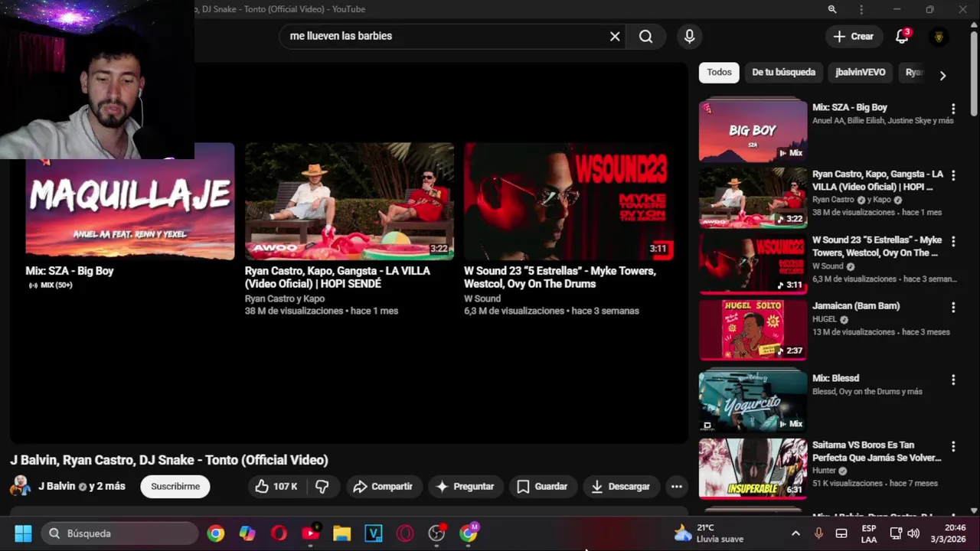Image resolution: width=980 pixels, height=551 pixels.
Task: Open Google Chrome from the taskbar
Action: [x=216, y=533]
